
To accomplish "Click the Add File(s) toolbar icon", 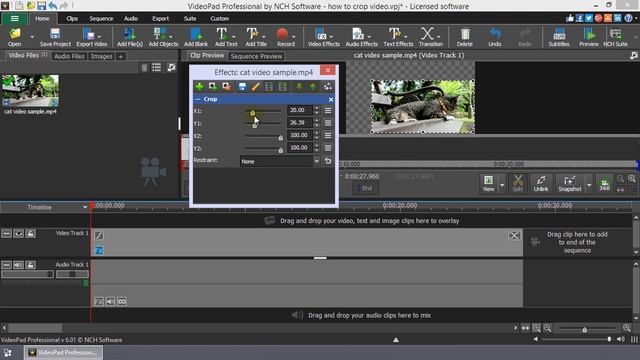I will (129, 34).
